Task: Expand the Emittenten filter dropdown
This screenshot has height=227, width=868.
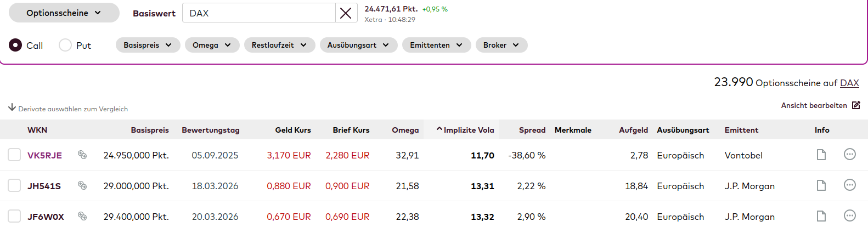Action: click(x=436, y=45)
